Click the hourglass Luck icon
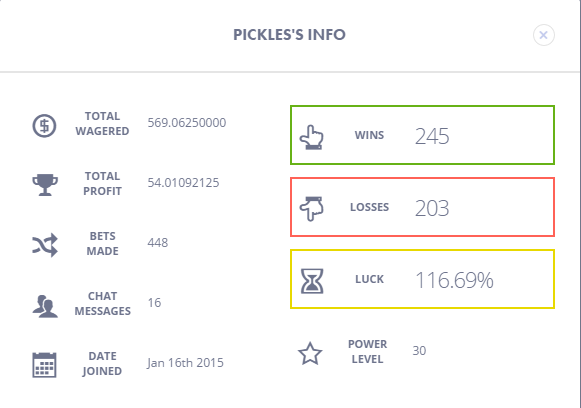Image resolution: width=581 pixels, height=408 pixels. tap(312, 281)
